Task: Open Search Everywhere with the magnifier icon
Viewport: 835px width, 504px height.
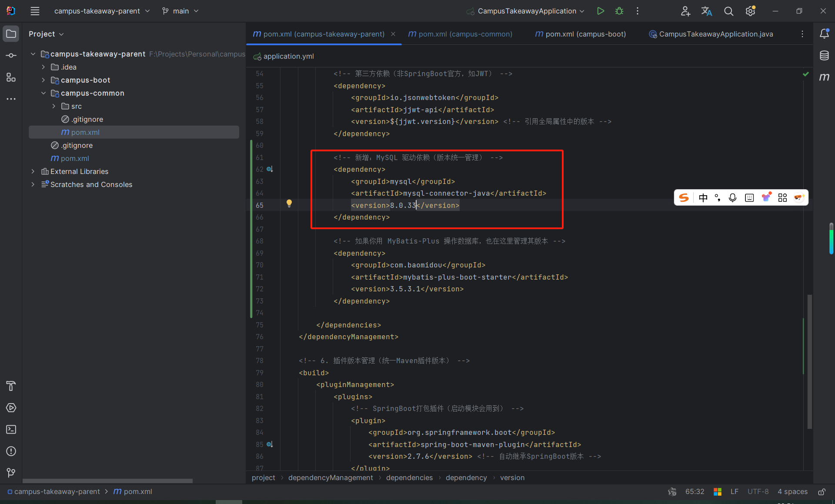Action: pos(729,11)
